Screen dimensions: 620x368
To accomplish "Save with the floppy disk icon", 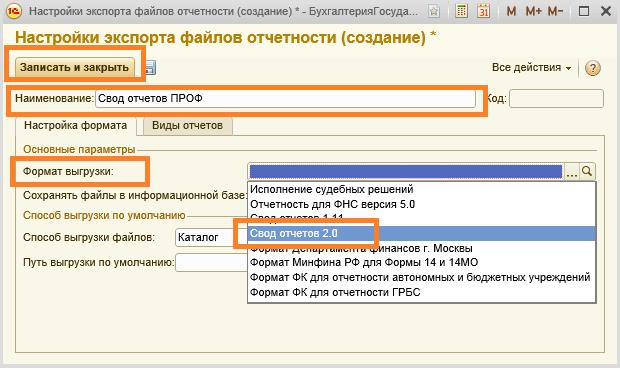I will coord(151,68).
